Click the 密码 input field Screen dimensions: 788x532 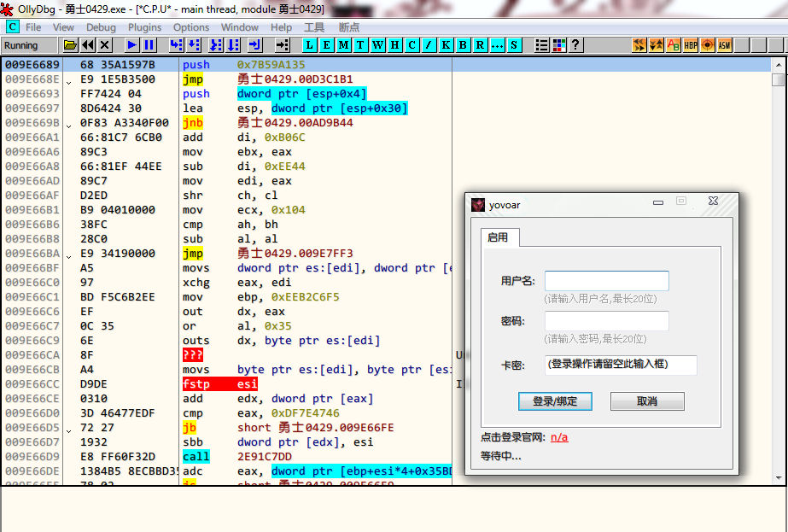[x=606, y=321]
